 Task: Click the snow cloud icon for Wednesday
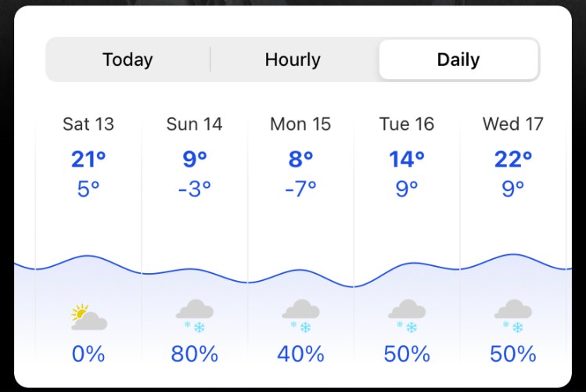[513, 315]
